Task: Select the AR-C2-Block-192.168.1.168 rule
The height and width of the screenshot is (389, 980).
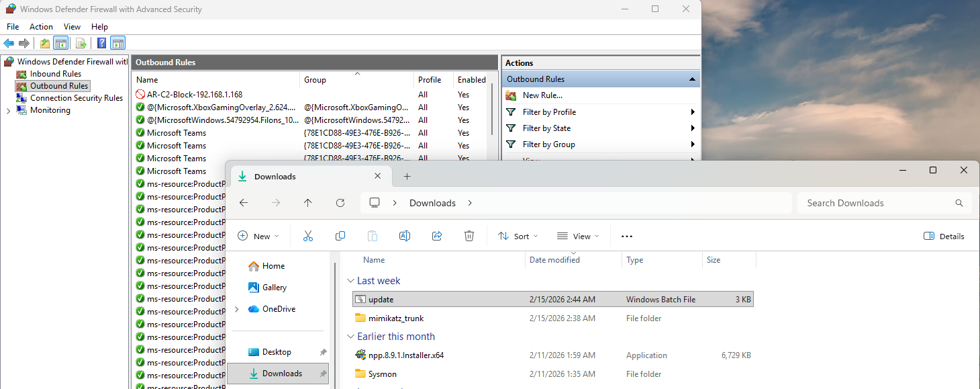Action: coord(194,95)
